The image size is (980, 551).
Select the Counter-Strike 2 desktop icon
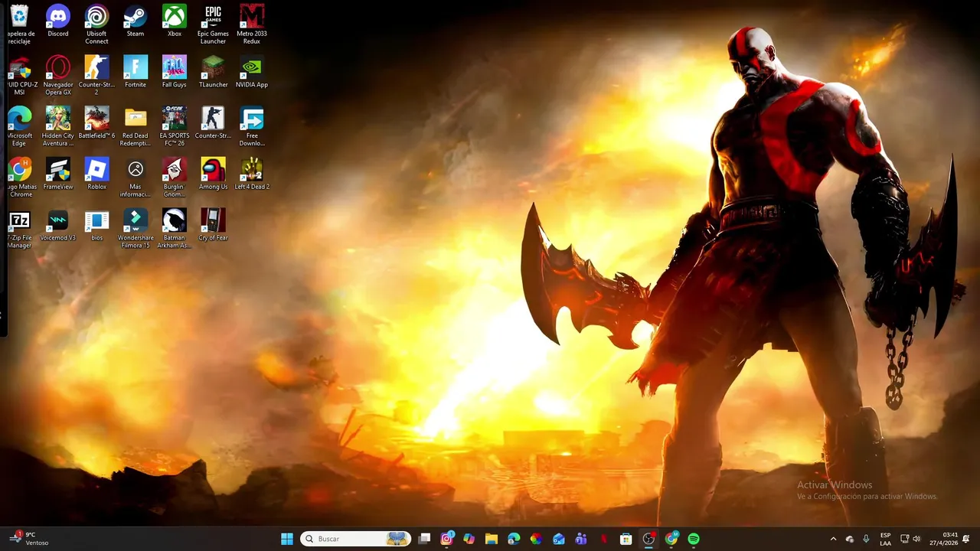(96, 76)
